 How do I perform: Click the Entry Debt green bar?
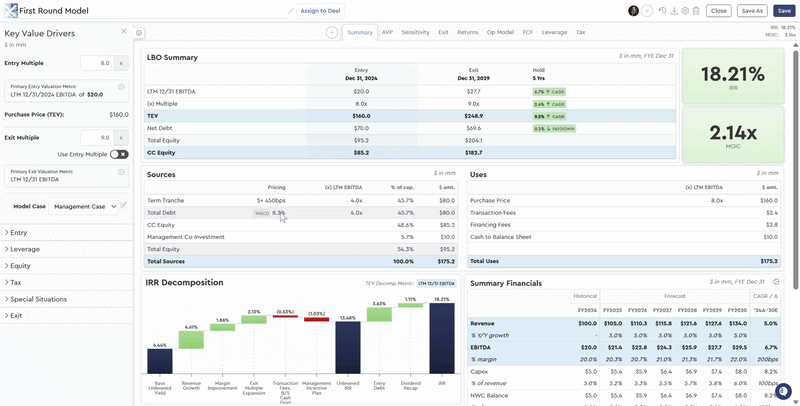(379, 314)
